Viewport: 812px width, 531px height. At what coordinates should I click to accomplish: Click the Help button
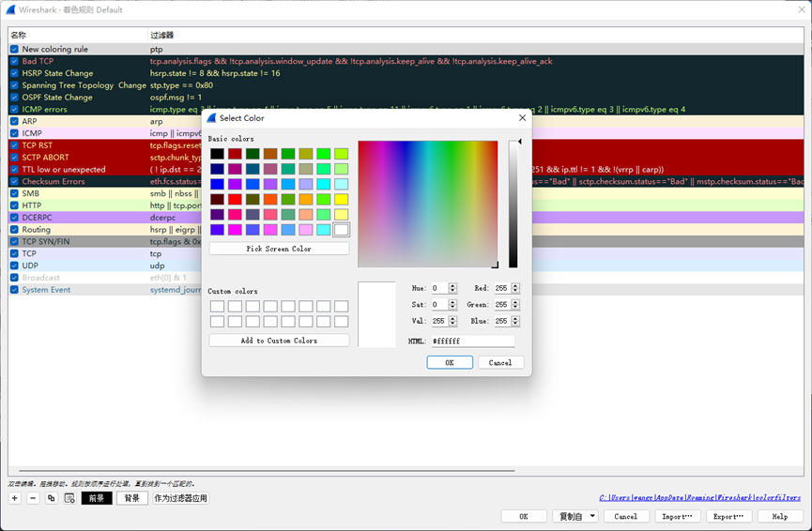click(x=780, y=516)
